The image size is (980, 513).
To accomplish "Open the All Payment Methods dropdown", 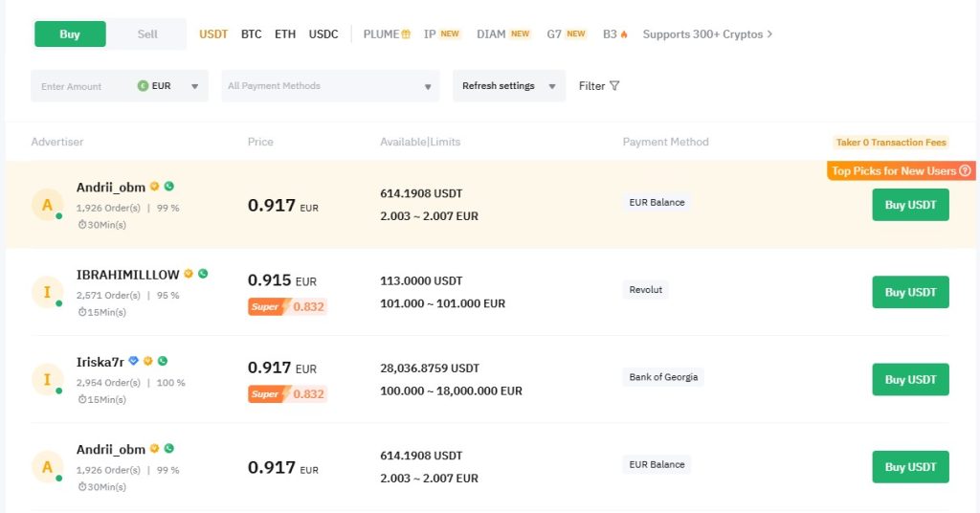I will click(330, 86).
